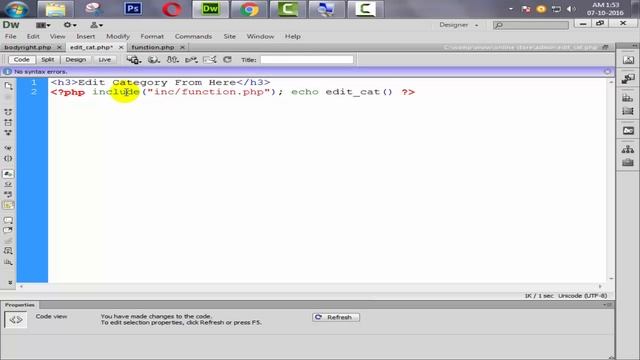
Task: Open the File menu
Action: (11, 36)
